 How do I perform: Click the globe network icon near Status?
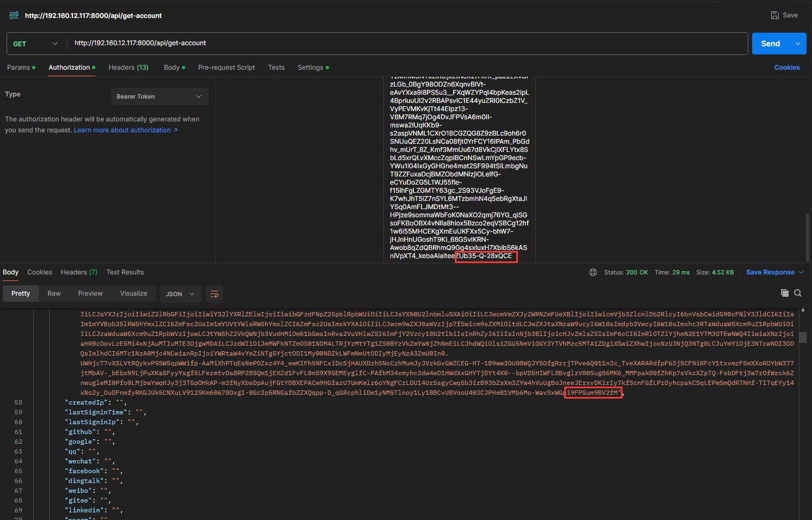coord(593,272)
